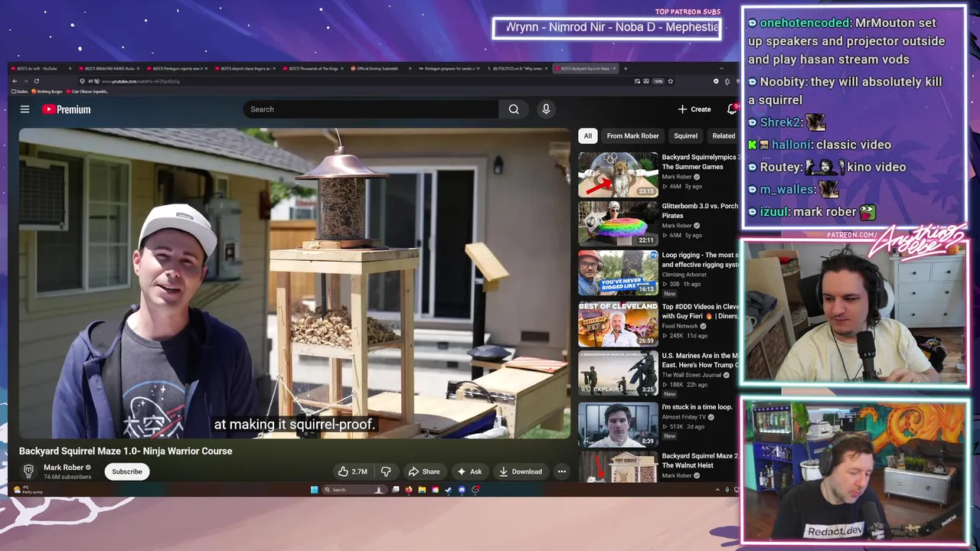Switch to Airport chaos lingers tab
The image size is (980, 551).
click(245, 68)
